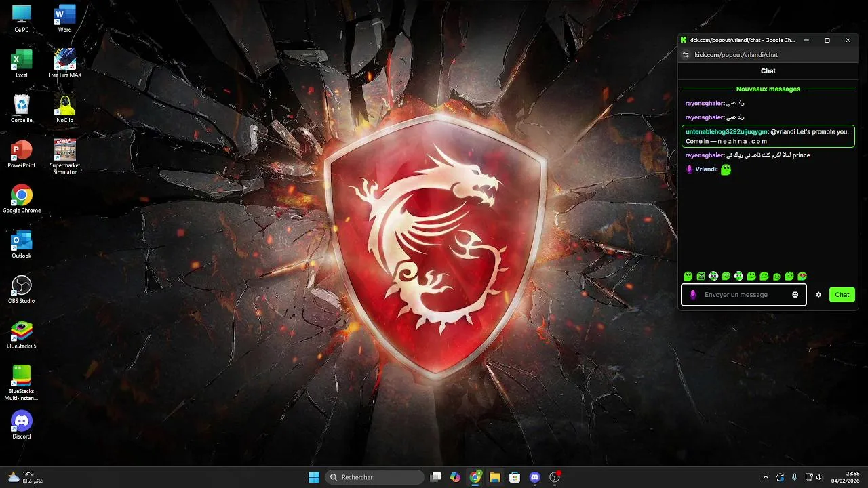Open the emoji picker in message box

[795, 295]
